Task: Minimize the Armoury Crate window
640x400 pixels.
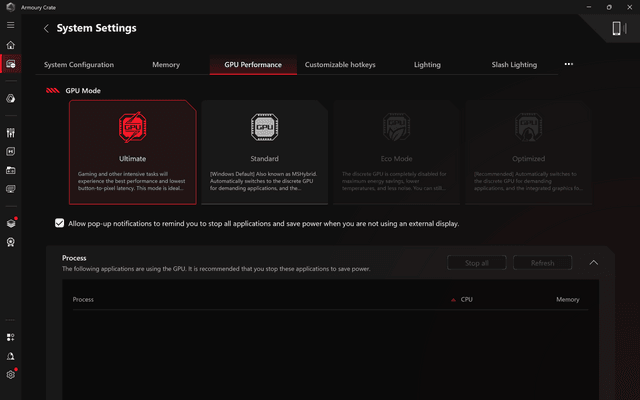Action: (589, 7)
